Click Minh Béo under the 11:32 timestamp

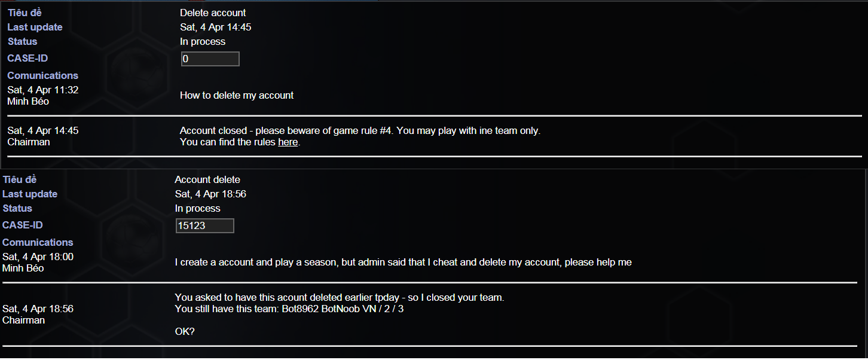[28, 101]
